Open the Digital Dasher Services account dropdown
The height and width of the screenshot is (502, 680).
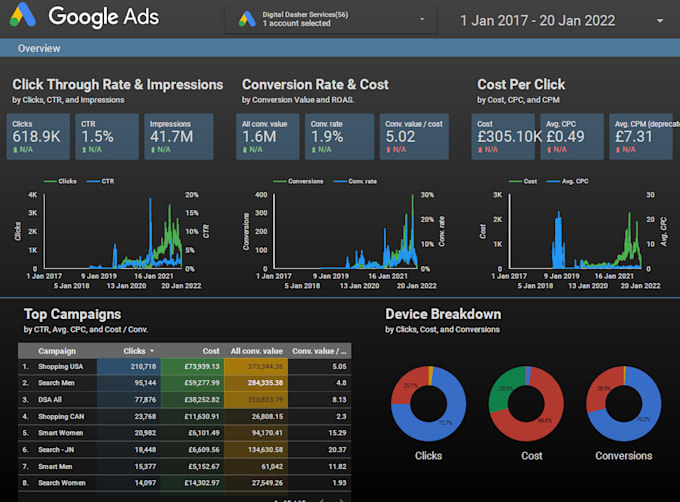coord(330,19)
